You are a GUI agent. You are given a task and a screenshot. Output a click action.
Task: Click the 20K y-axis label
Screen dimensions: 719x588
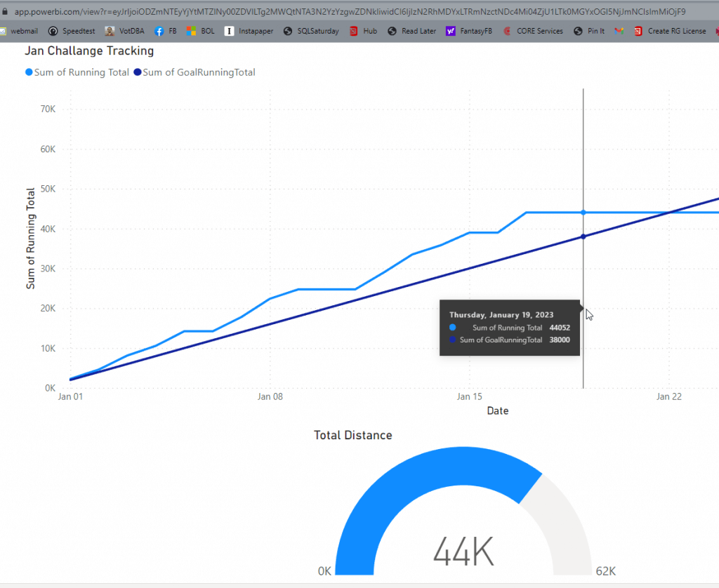[x=48, y=309]
